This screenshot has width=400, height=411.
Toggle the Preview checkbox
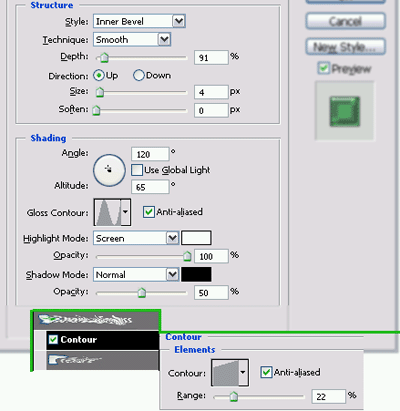pos(323,68)
